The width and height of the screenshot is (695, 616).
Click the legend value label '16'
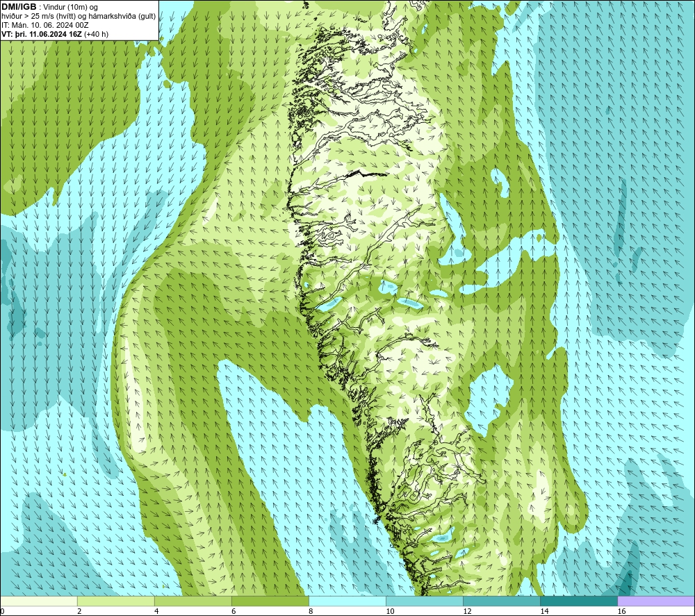coord(621,611)
